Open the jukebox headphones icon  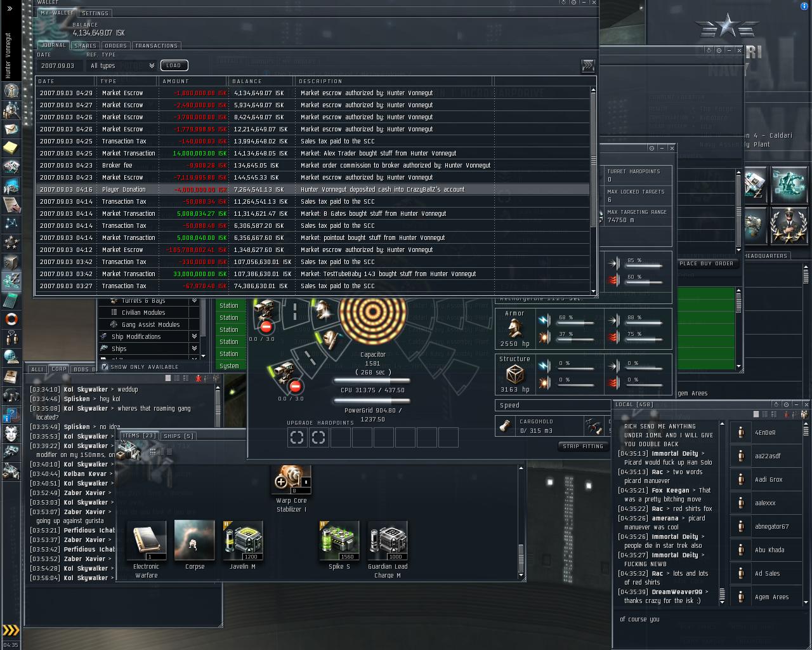(11, 395)
